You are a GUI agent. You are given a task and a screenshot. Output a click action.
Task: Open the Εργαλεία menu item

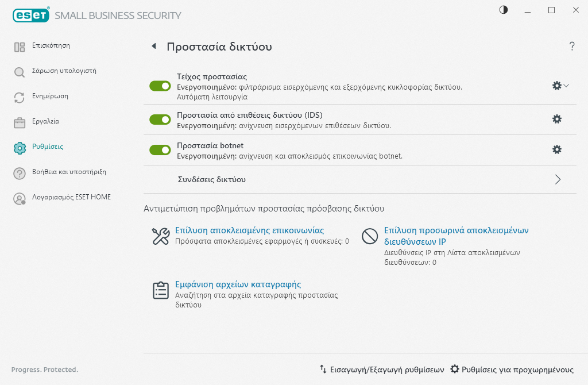(x=45, y=121)
